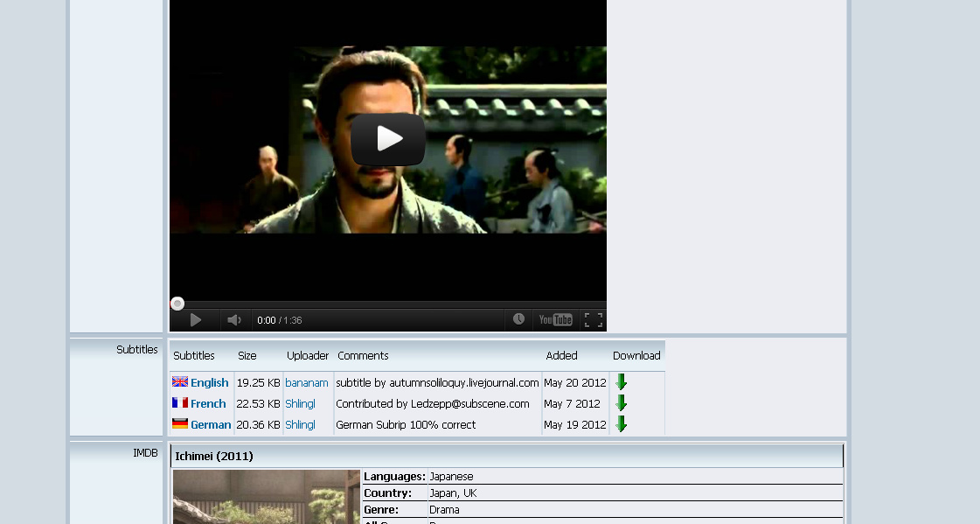Click the Ichimei (2011) IMDB title

point(214,457)
